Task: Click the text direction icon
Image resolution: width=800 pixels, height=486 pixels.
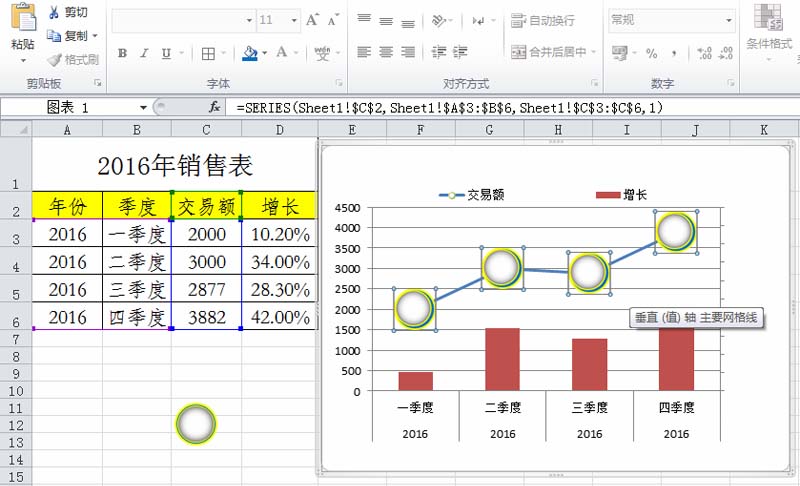Action: coord(479,21)
